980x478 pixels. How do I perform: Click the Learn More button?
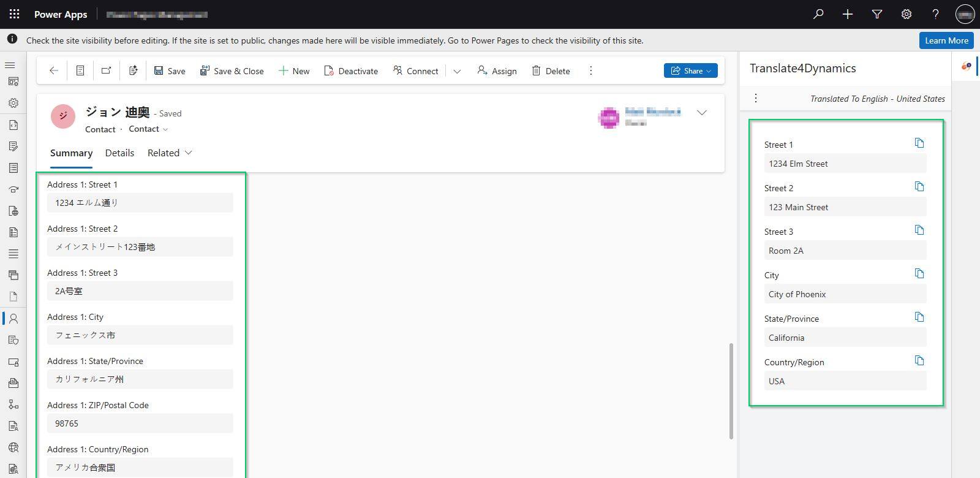coord(946,40)
